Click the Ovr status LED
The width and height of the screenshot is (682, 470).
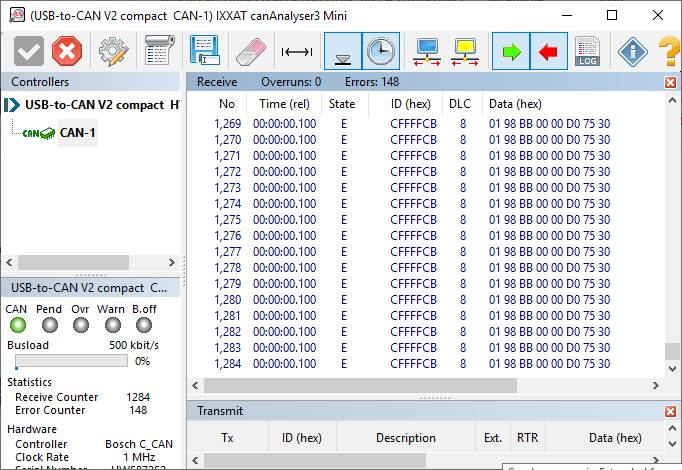(81, 325)
